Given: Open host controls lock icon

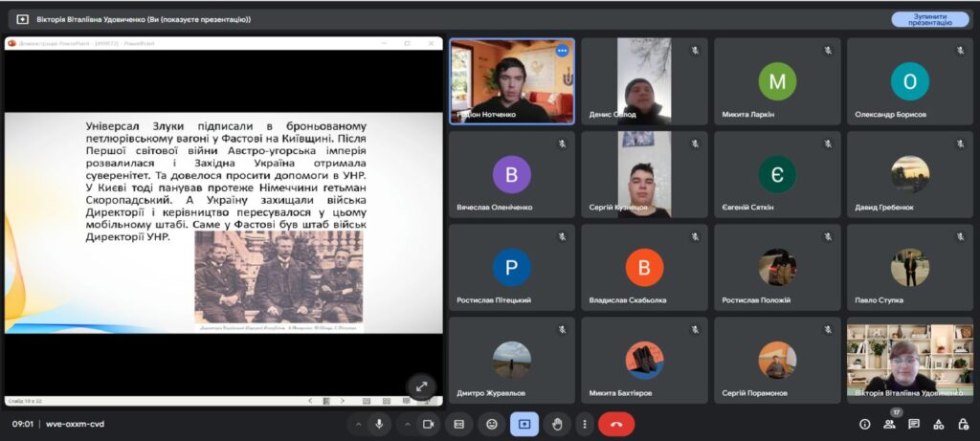Looking at the screenshot, I should pyautogui.click(x=962, y=424).
